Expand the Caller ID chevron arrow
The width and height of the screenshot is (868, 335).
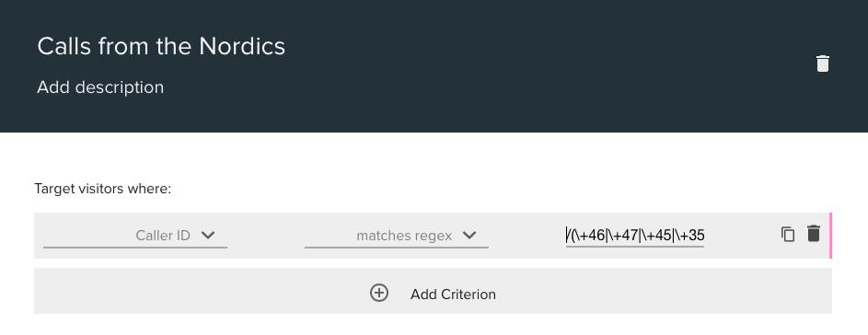[208, 235]
